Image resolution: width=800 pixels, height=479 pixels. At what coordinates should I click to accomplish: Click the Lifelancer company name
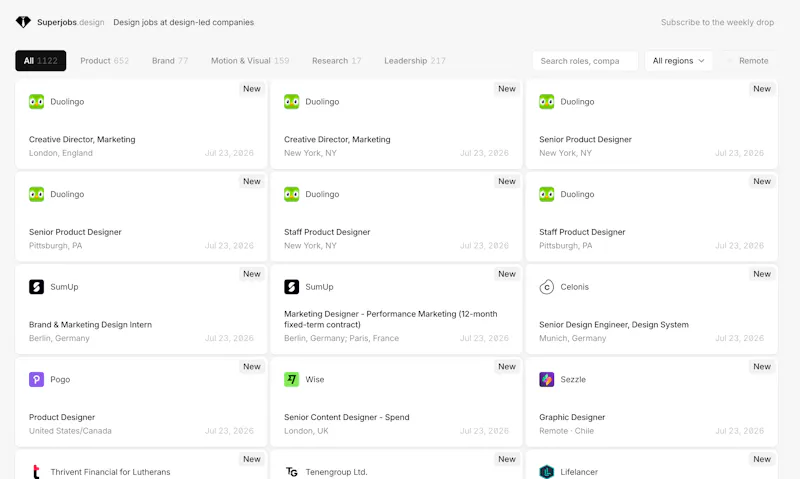(x=579, y=472)
